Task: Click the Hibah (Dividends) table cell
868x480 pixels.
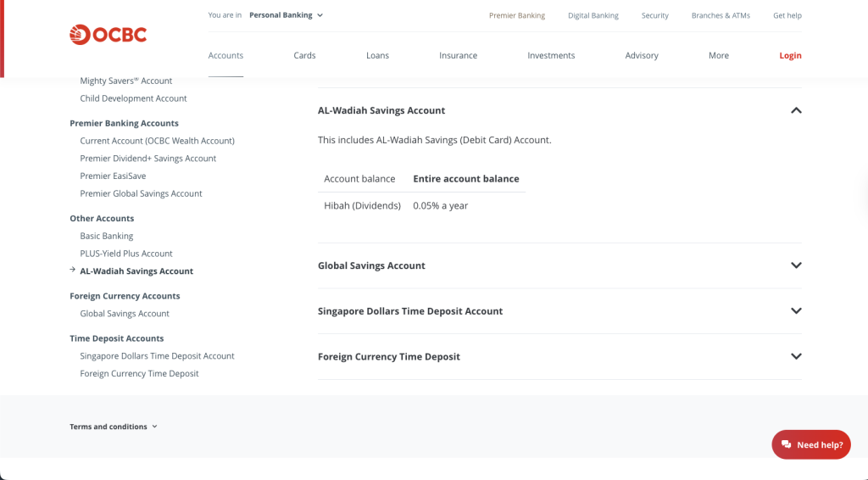Action: click(362, 205)
